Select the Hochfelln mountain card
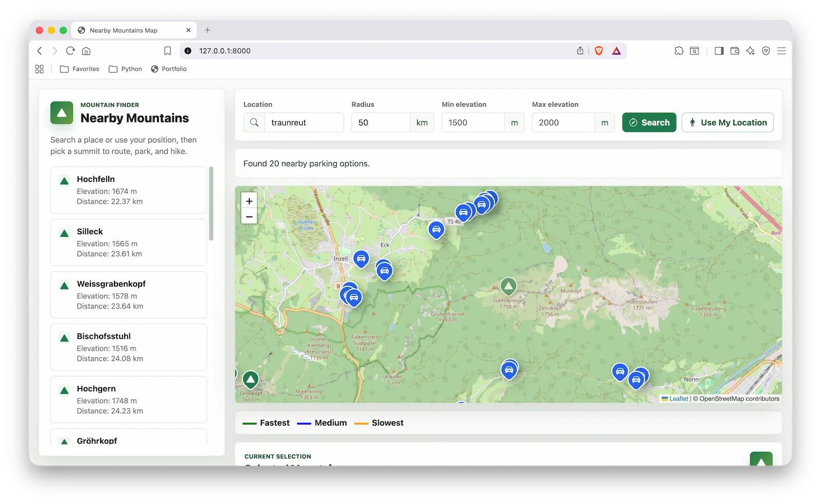The width and height of the screenshot is (821, 504). [x=129, y=190]
